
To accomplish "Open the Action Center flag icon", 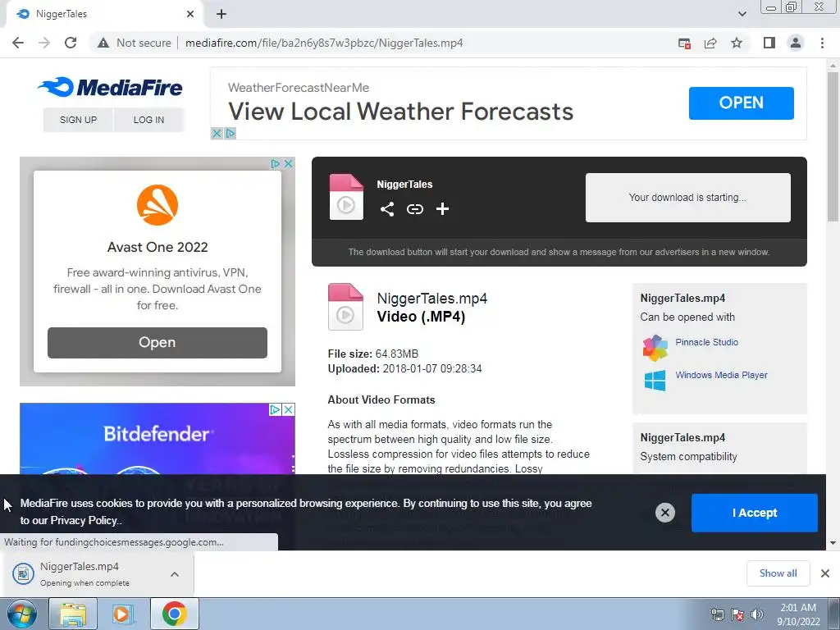I will pos(737,614).
